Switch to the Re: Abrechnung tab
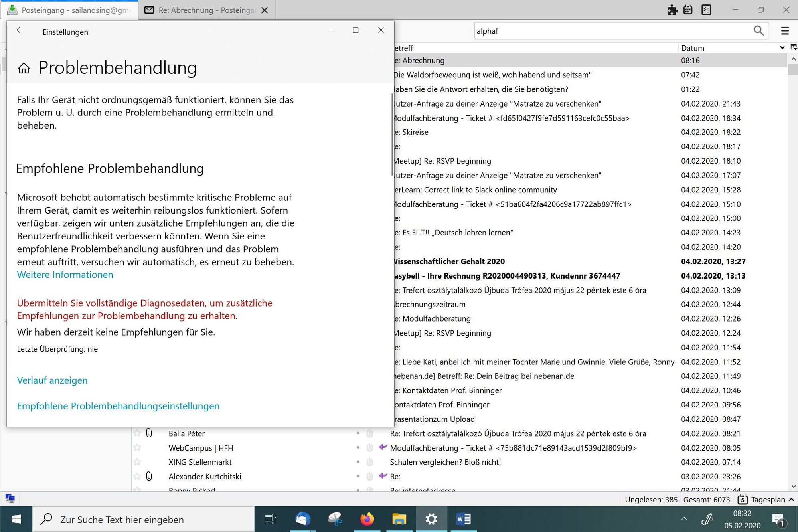The height and width of the screenshot is (532, 798). tap(207, 10)
